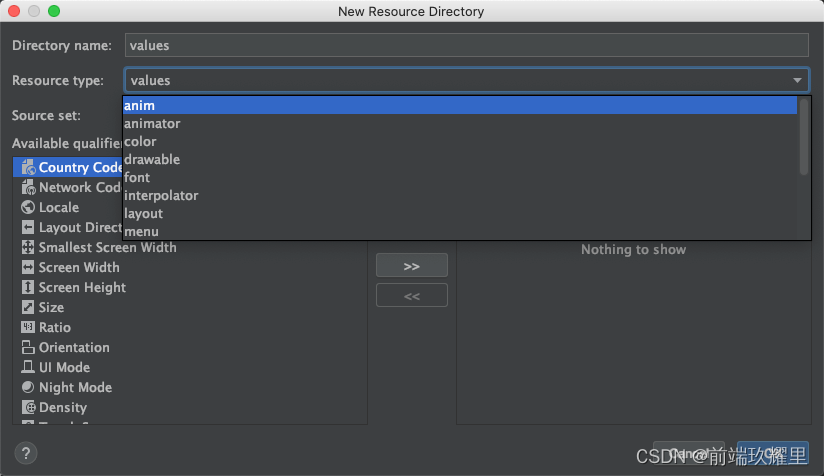The width and height of the screenshot is (824, 476).
Task: Click the dropdown list scrollbar
Action: tap(804, 137)
